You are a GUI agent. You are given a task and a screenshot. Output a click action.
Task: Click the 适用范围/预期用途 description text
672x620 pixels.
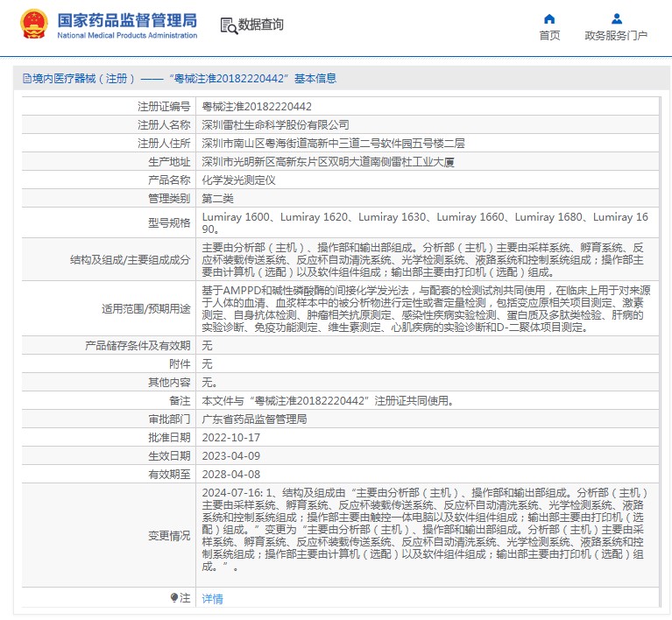(x=426, y=308)
